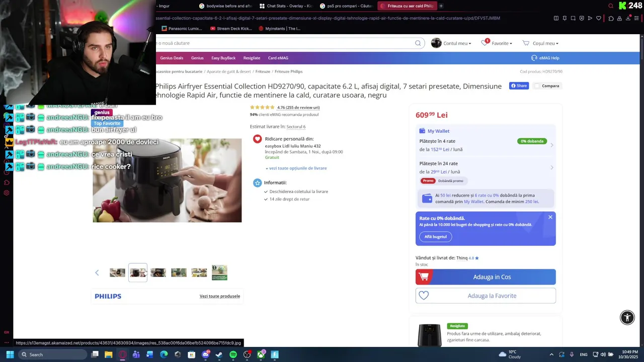The width and height of the screenshot is (644, 362).
Task: Show hidden system tray icons chevron
Action: point(551,354)
